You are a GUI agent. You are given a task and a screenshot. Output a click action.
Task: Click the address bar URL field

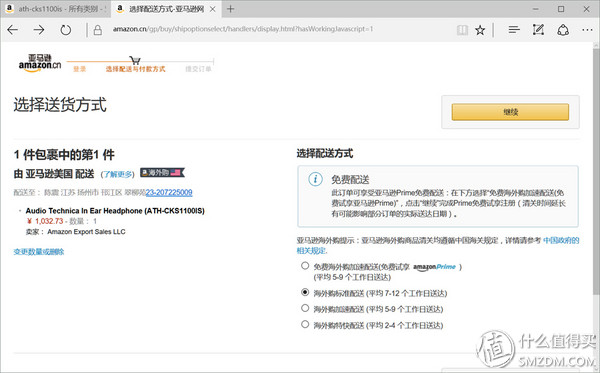pos(243,29)
